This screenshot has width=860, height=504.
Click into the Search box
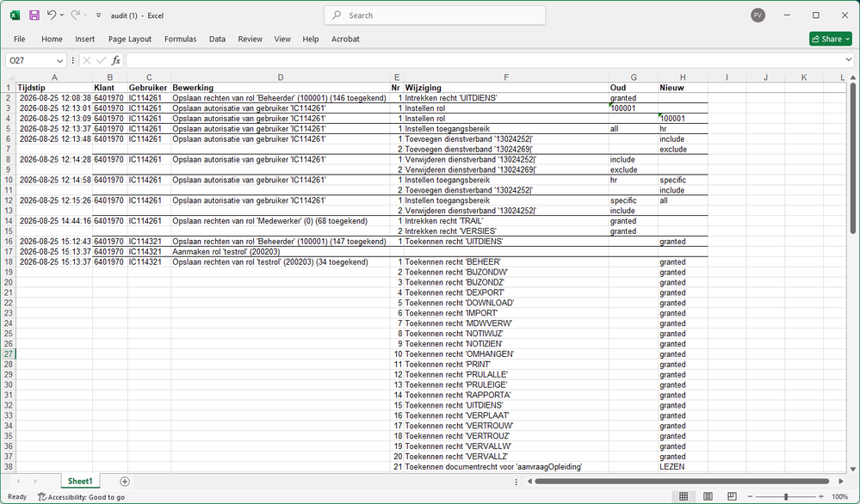click(435, 15)
